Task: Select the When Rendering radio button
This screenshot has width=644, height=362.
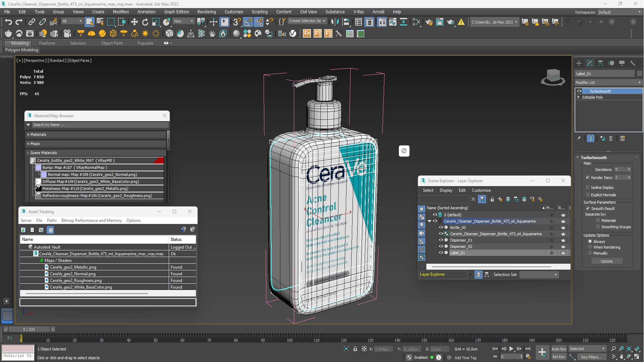Action: [x=590, y=247]
